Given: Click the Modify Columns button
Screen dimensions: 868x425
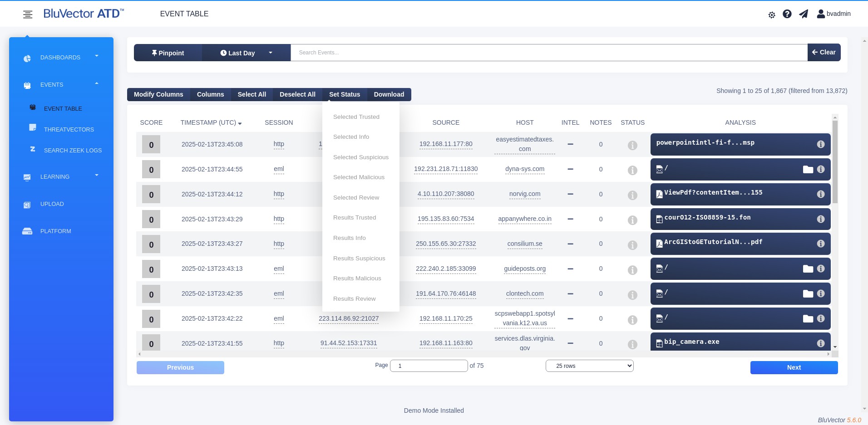Looking at the screenshot, I should 158,94.
